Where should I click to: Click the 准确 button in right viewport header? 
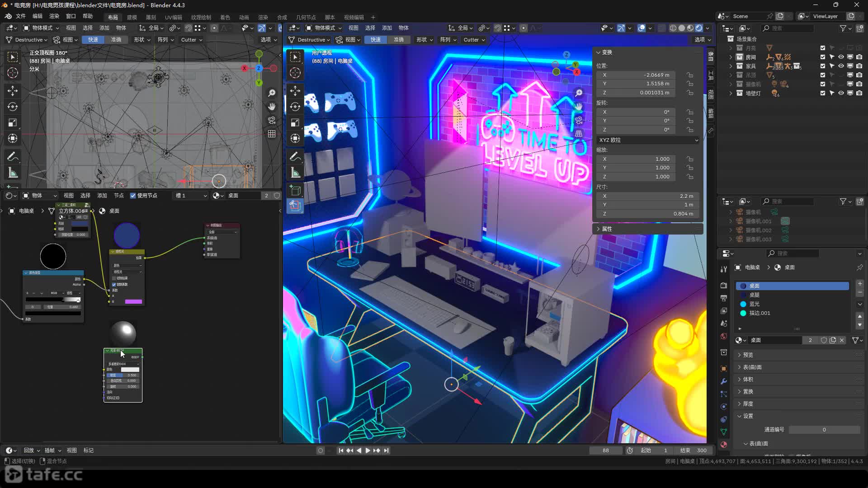(x=399, y=40)
